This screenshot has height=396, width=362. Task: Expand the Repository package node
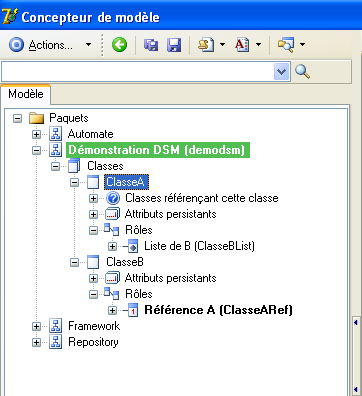[36, 342]
